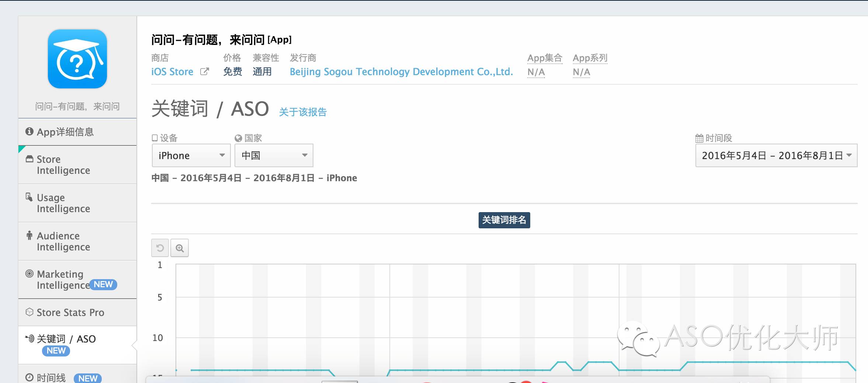Image resolution: width=868 pixels, height=383 pixels.
Task: Click the keyword target icon beside 关键词 / ASO
Action: [x=30, y=338]
